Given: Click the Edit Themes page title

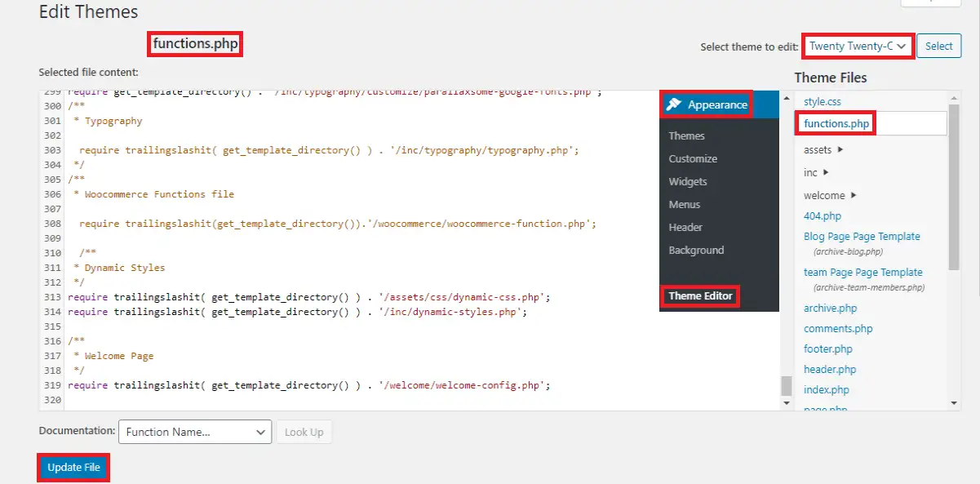Looking at the screenshot, I should 88,12.
